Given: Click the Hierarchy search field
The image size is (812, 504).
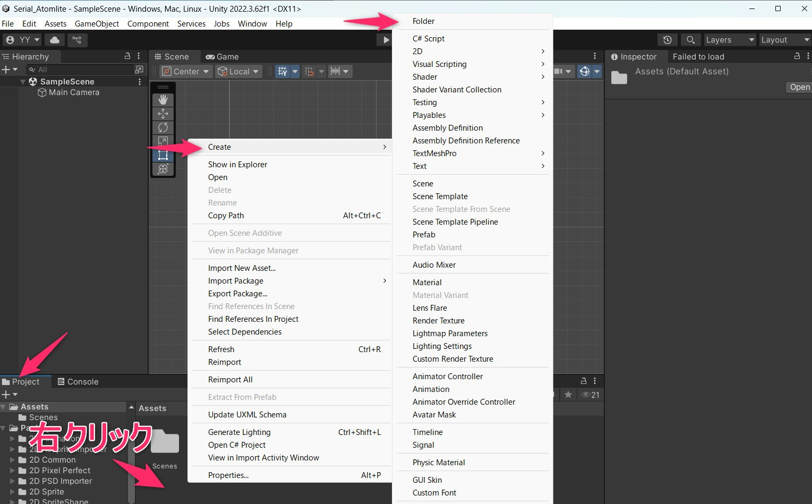Looking at the screenshot, I should (x=80, y=70).
